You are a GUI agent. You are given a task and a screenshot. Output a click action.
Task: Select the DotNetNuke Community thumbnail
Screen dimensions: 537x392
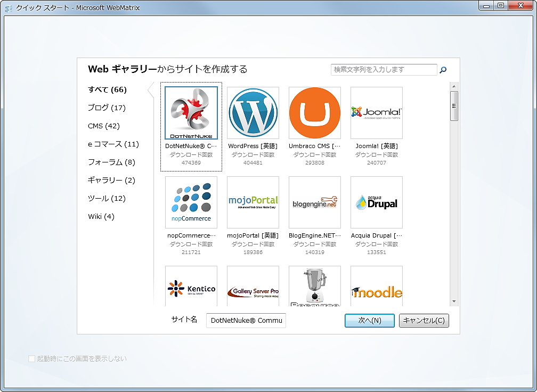click(x=191, y=112)
